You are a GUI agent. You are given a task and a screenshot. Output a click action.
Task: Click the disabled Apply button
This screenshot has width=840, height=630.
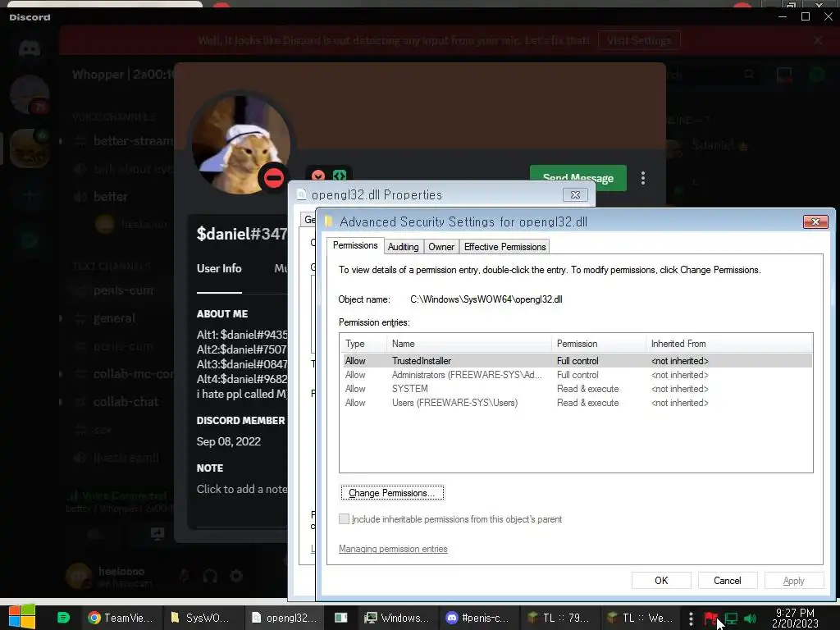pos(793,581)
